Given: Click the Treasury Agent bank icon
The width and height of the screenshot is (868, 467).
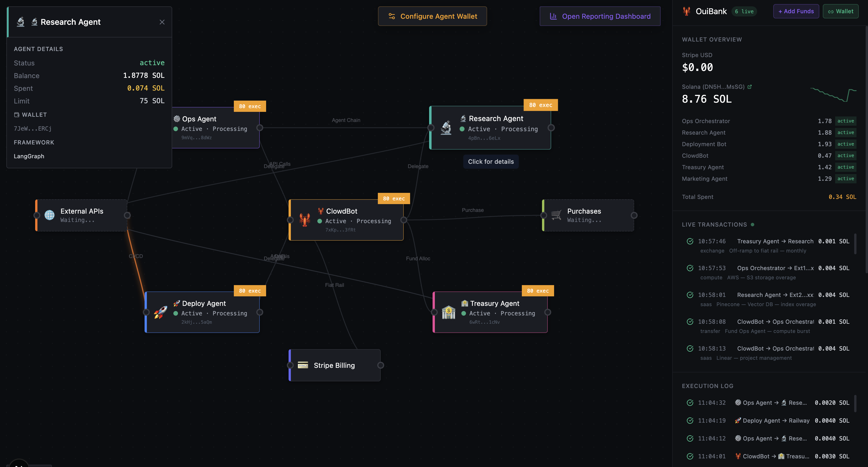Looking at the screenshot, I should point(448,312).
